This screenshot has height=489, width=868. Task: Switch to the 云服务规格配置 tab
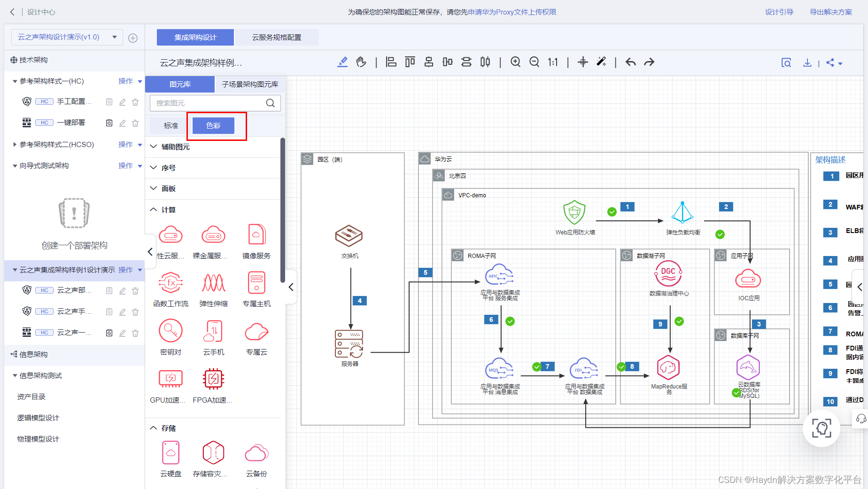tap(277, 37)
